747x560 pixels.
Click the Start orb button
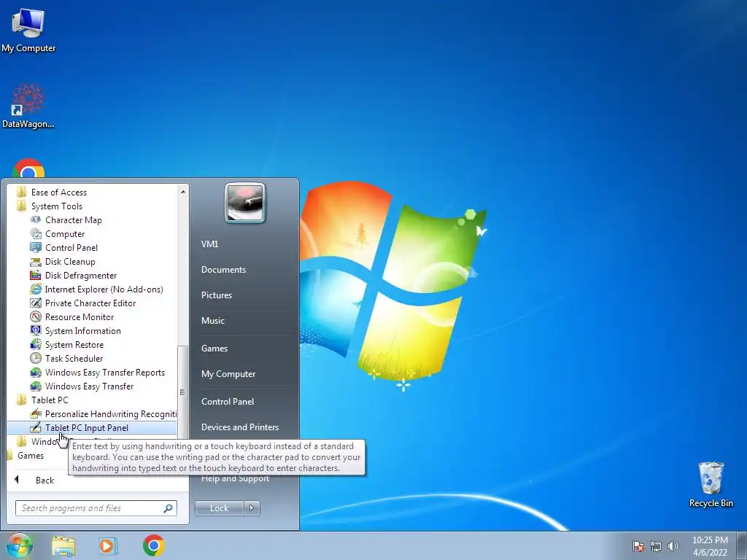[x=19, y=545]
